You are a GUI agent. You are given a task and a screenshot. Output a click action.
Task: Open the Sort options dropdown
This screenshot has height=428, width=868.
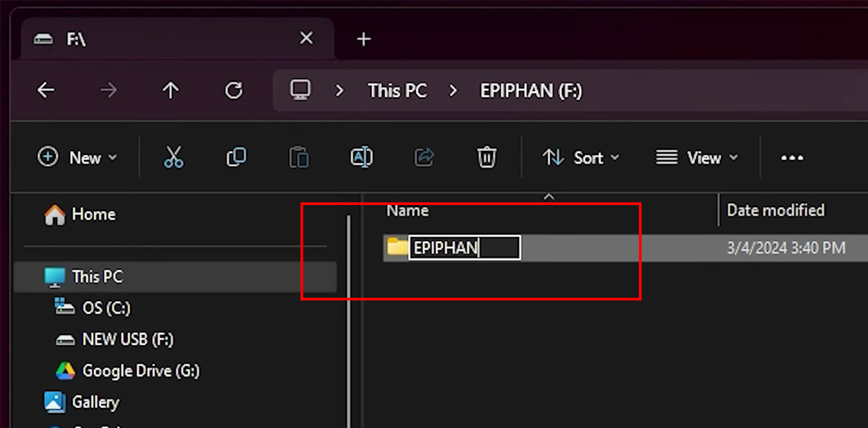pyautogui.click(x=581, y=158)
